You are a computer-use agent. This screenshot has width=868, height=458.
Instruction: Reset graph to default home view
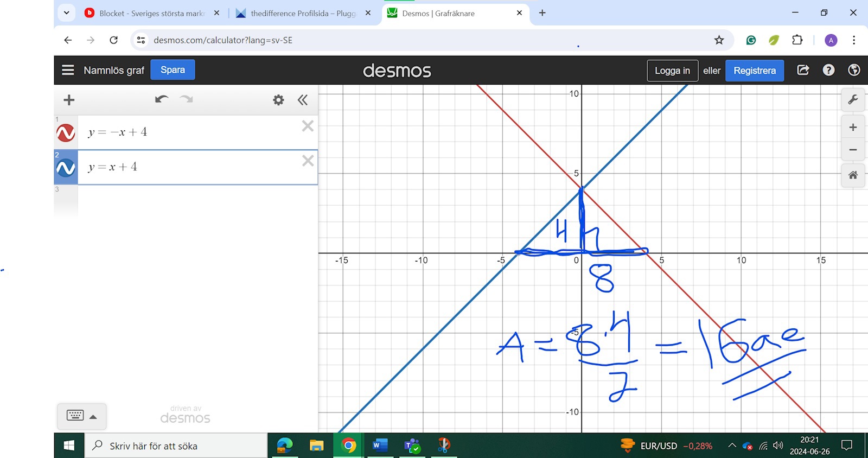(853, 175)
